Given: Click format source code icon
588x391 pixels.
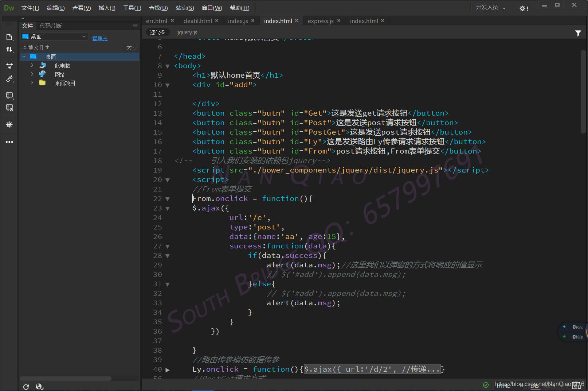Looking at the screenshot, I should [x=9, y=78].
